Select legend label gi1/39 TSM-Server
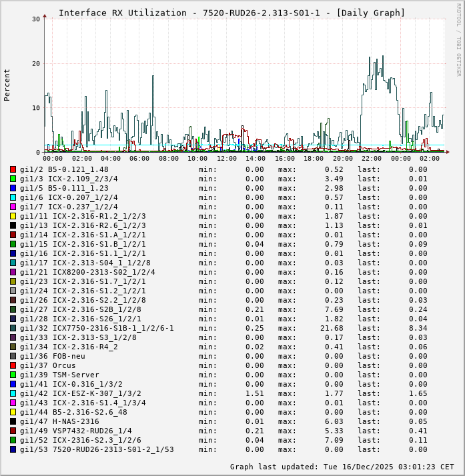Image resolution: width=465 pixels, height=476 pixels. pyautogui.click(x=59, y=375)
